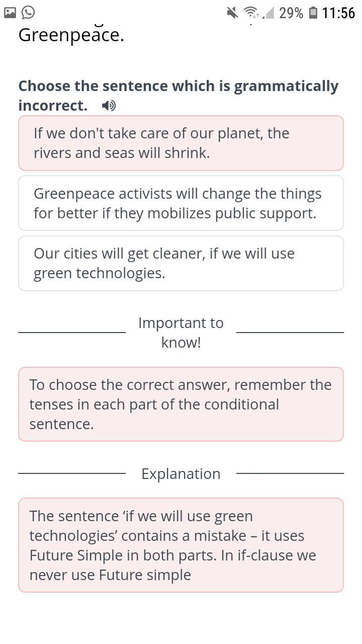Tap the image notification icon in status bar

[x=10, y=13]
